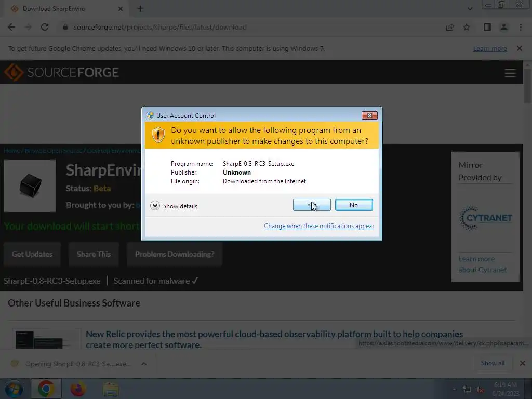Image resolution: width=532 pixels, height=399 pixels.
Task: Close the User Account Control dialog
Action: 369,116
